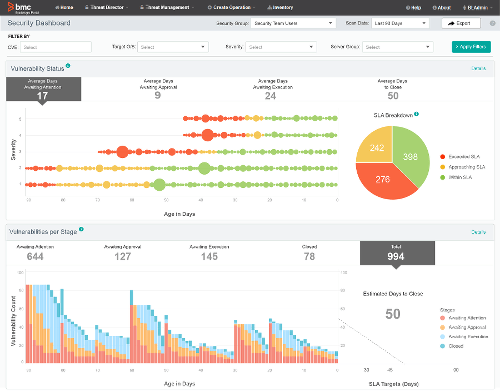Click the largest green bubble on severity 1 row
This screenshot has height=391, width=500.
tap(159, 184)
